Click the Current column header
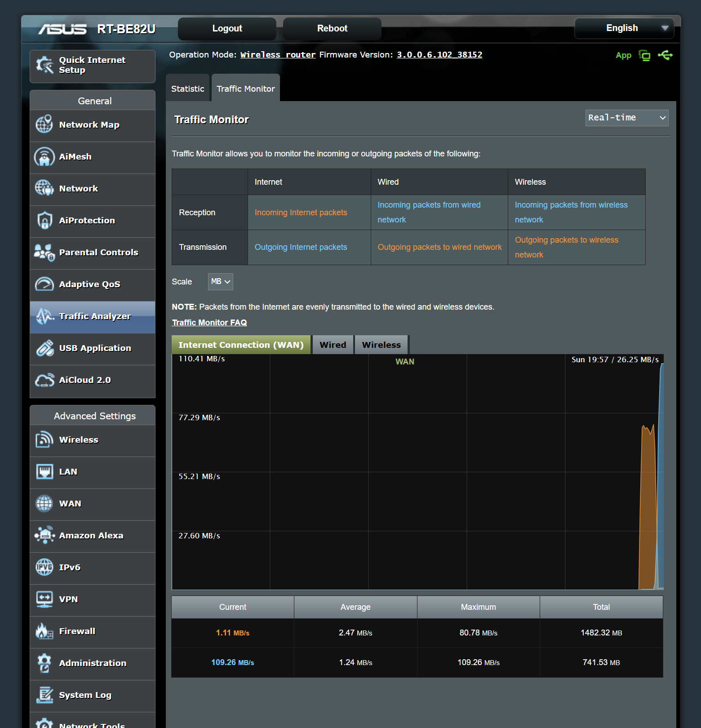701x728 pixels. click(x=233, y=607)
